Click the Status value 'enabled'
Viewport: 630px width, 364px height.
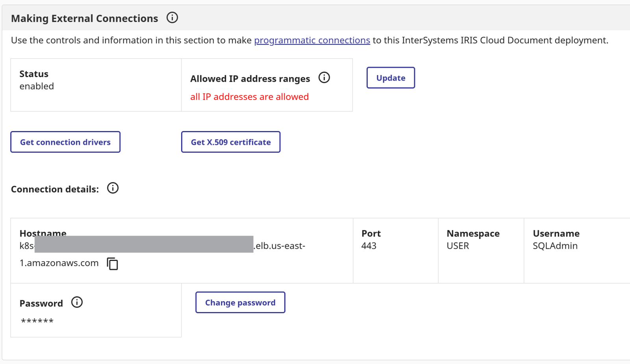(x=37, y=86)
